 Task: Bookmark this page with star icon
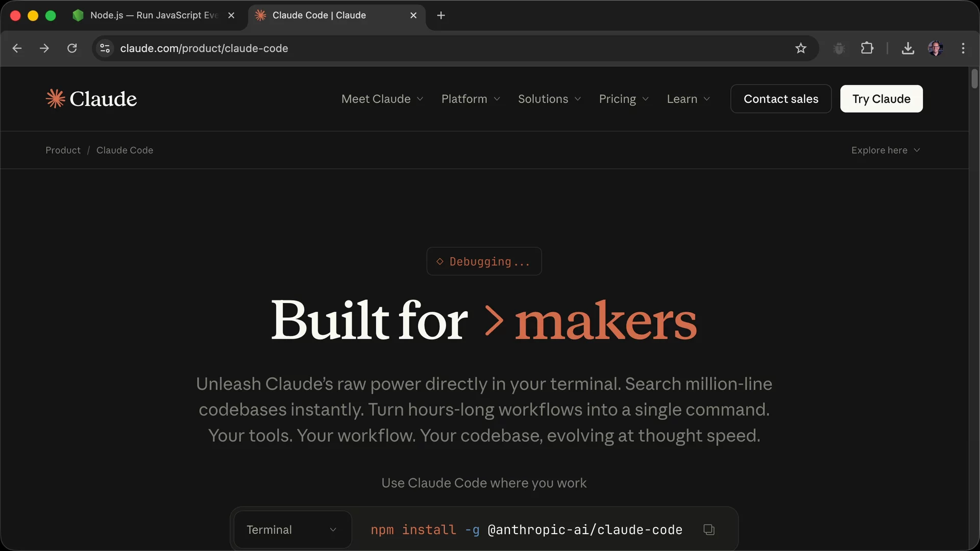point(800,48)
